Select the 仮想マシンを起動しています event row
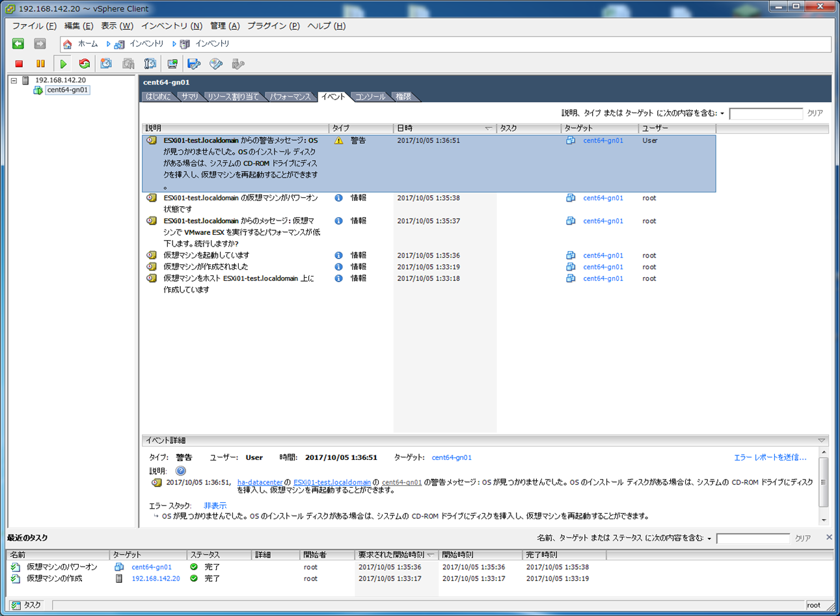This screenshot has height=616, width=840. click(x=429, y=256)
